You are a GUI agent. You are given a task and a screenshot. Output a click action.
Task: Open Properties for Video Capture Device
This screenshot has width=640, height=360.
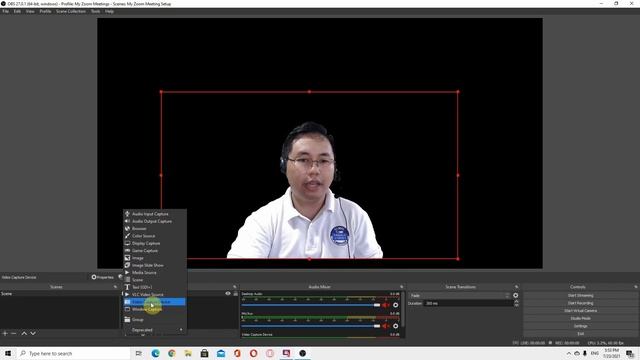coord(102,277)
